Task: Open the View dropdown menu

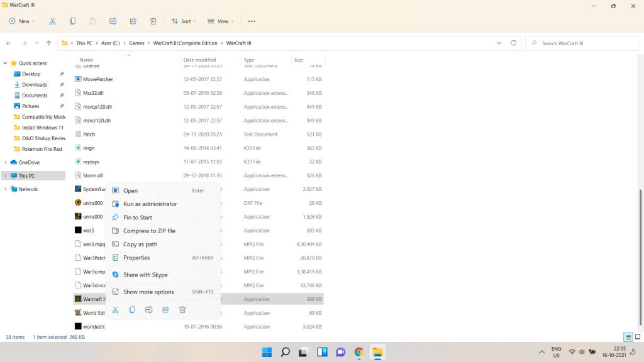Action: (x=220, y=21)
